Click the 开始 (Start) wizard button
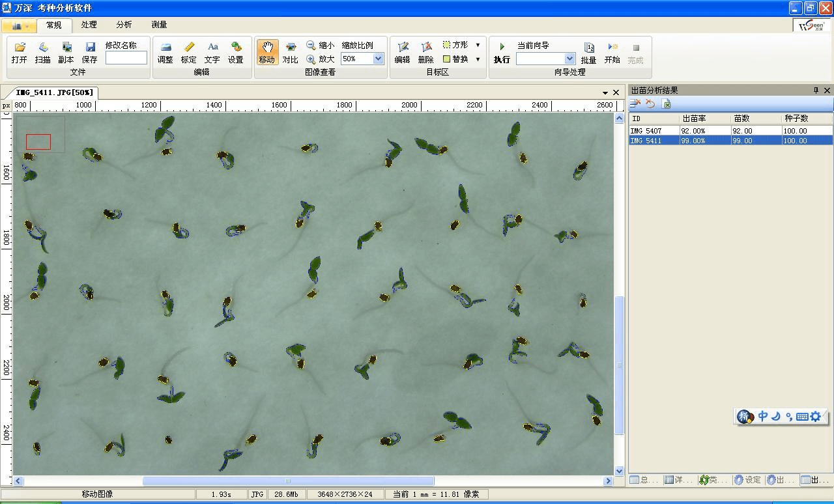 pyautogui.click(x=612, y=48)
